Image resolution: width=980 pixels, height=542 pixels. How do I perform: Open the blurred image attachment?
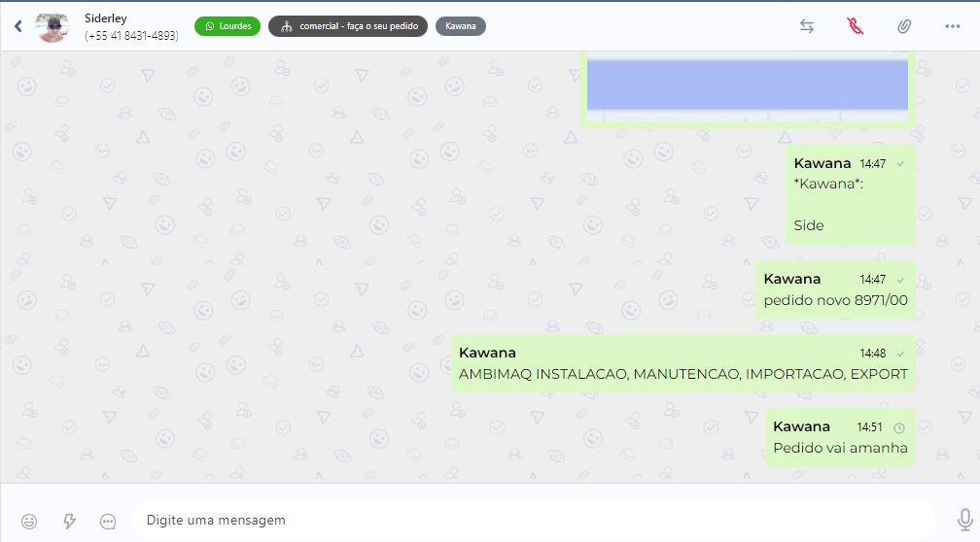click(747, 85)
